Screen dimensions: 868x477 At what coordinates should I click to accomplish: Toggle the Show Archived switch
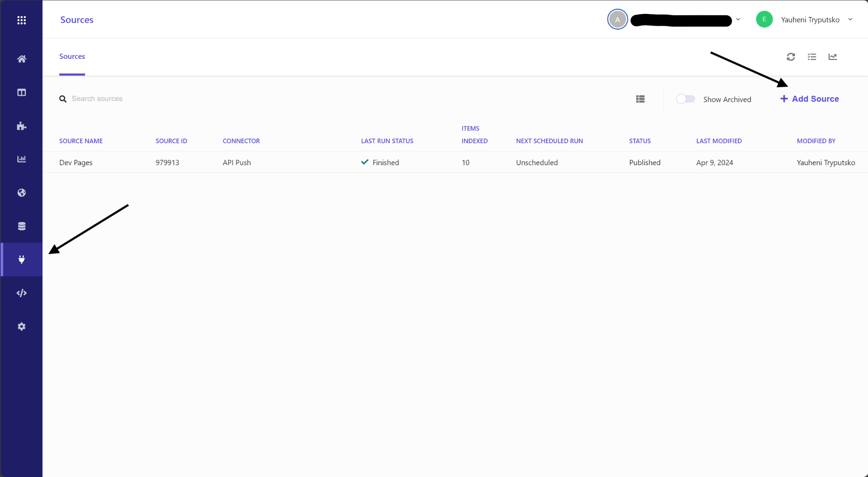click(x=685, y=99)
